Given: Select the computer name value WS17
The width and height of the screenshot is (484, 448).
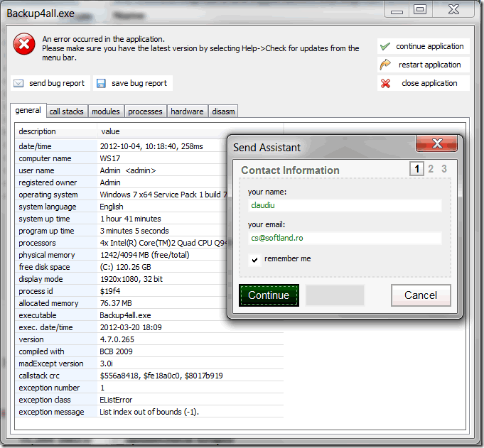Looking at the screenshot, I should (110, 158).
